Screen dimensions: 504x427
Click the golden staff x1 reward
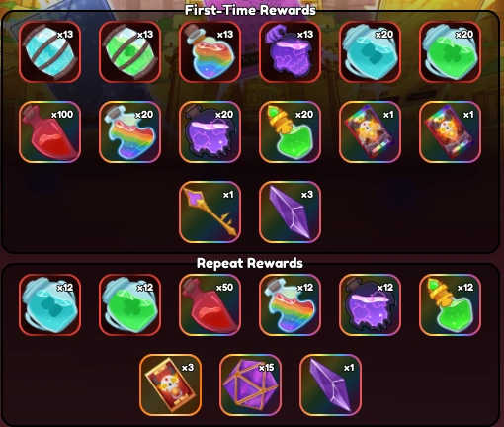[210, 213]
